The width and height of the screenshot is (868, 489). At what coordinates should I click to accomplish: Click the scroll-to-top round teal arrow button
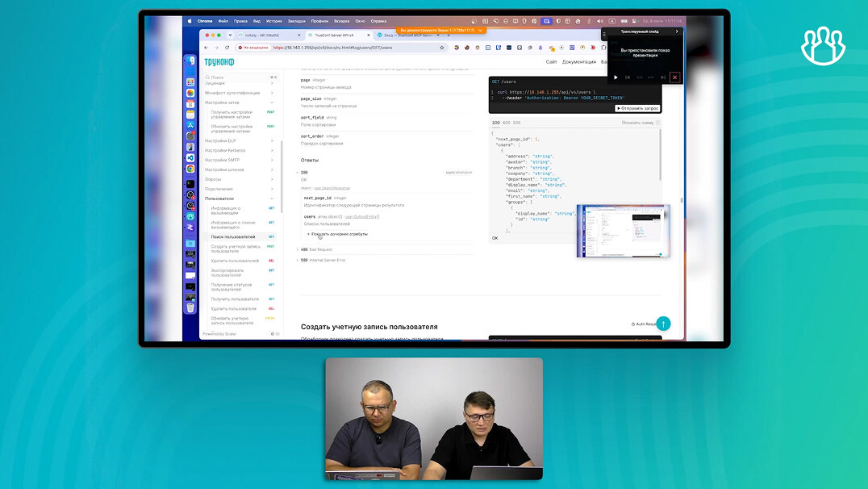pos(663,324)
